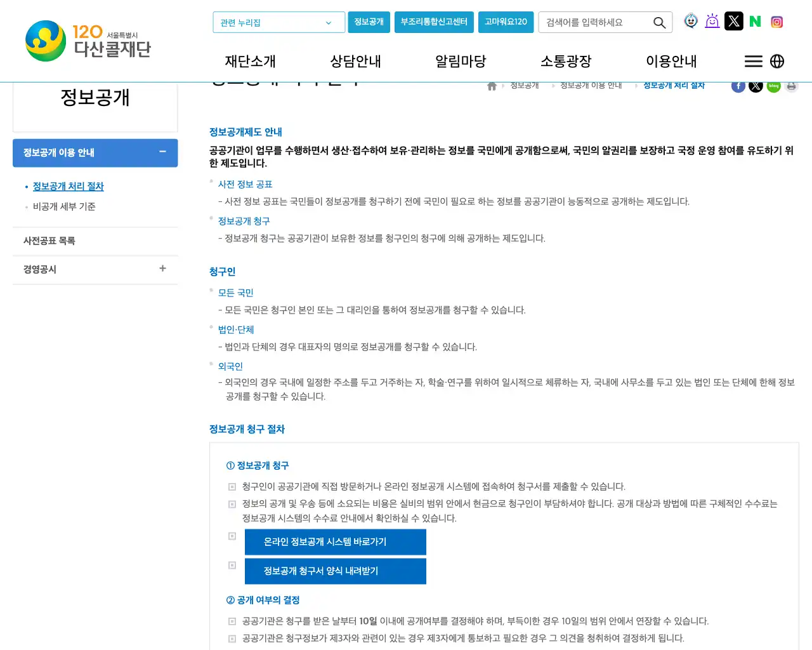The width and height of the screenshot is (812, 650).
Task: Open the green Naver N icon
Action: click(755, 22)
